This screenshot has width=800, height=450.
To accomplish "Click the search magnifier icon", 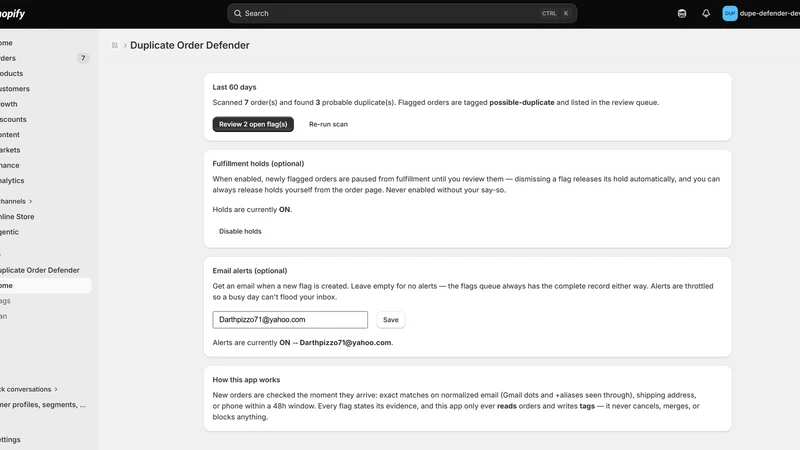I will pyautogui.click(x=237, y=13).
